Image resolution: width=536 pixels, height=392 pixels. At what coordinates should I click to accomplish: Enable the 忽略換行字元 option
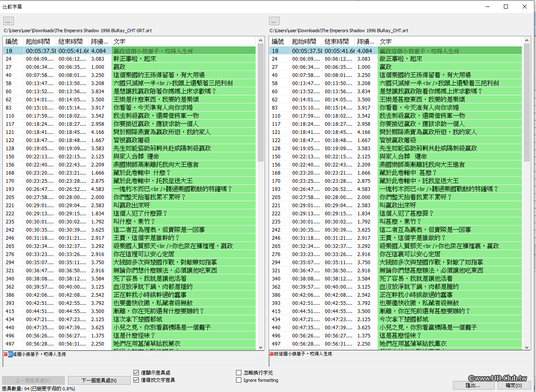239,372
